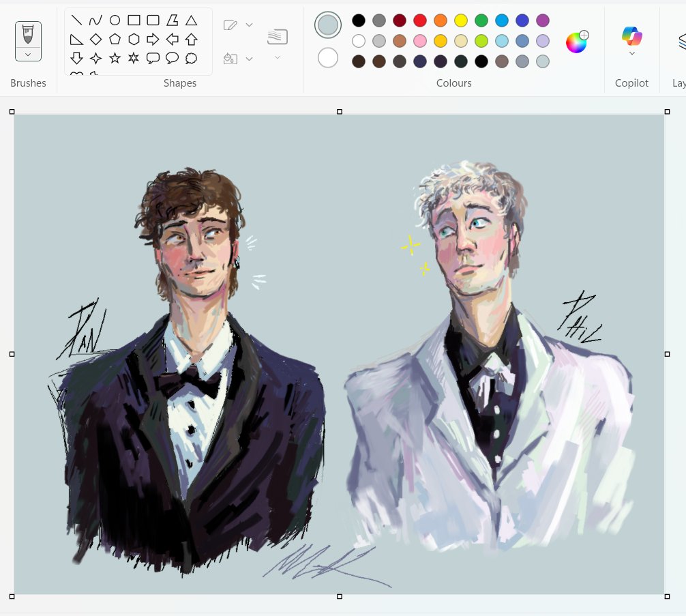Select the Hexagon shape
The width and height of the screenshot is (686, 616).
click(x=134, y=40)
